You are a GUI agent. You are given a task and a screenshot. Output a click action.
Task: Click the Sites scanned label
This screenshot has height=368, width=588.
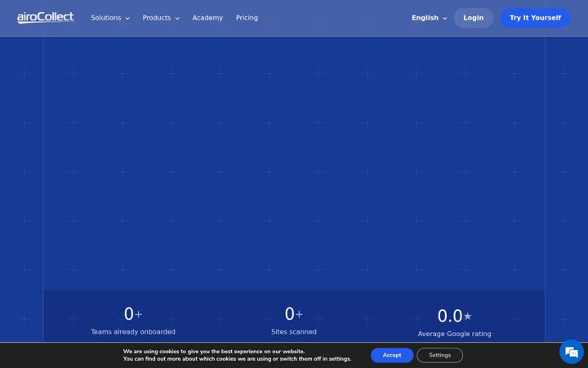tap(294, 332)
